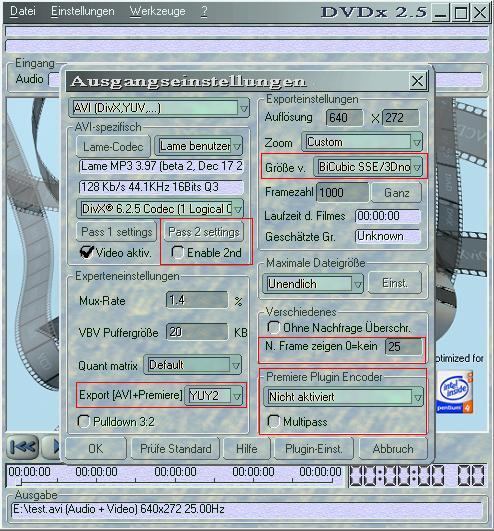Click the Mux-Rate input field
Viewport: 494px width, 531px height.
point(197,300)
